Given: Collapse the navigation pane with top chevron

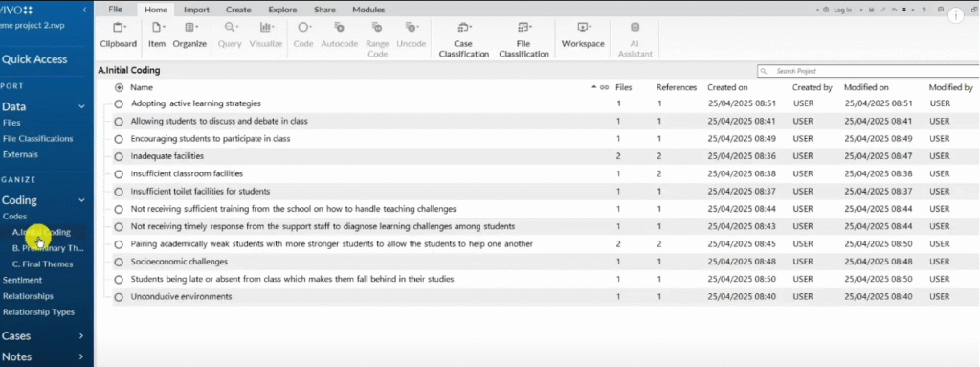Looking at the screenshot, I should 84,10.
